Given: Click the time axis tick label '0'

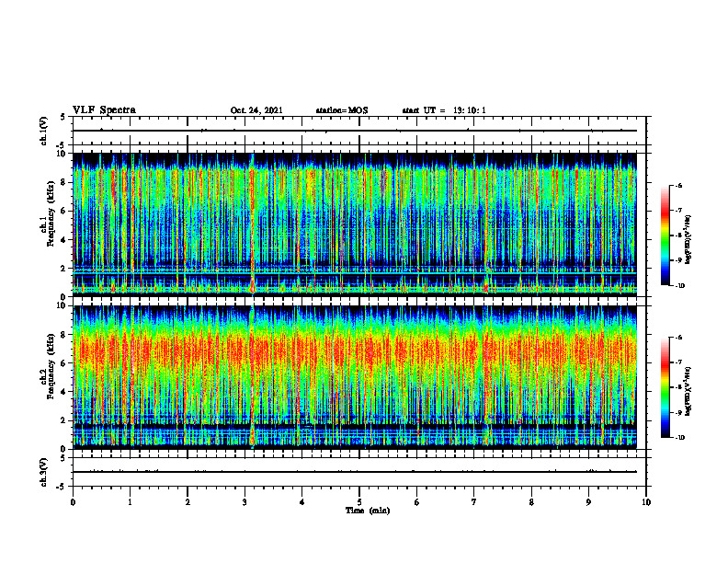Looking at the screenshot, I should click(x=73, y=502).
